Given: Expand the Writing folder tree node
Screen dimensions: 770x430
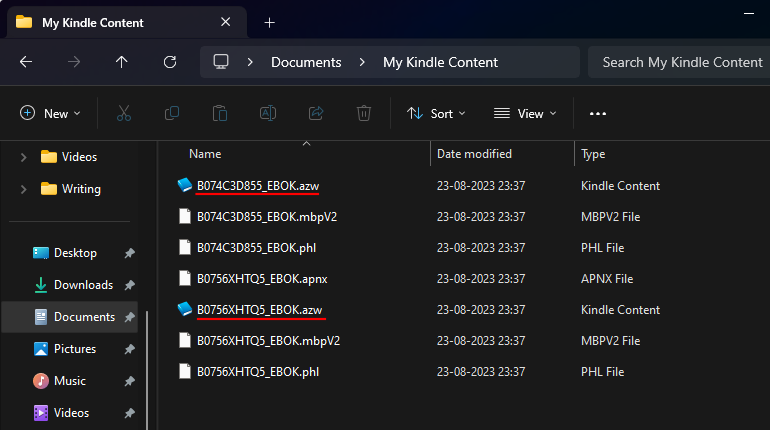Looking at the screenshot, I should coord(24,189).
